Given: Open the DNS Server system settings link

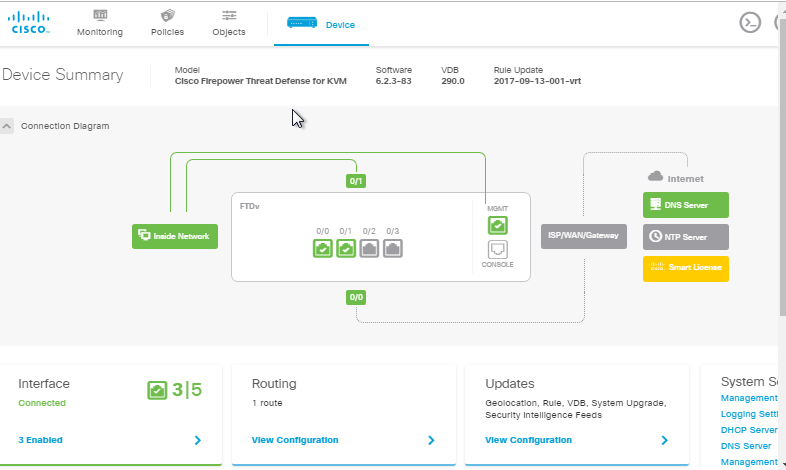Looking at the screenshot, I should (746, 446).
